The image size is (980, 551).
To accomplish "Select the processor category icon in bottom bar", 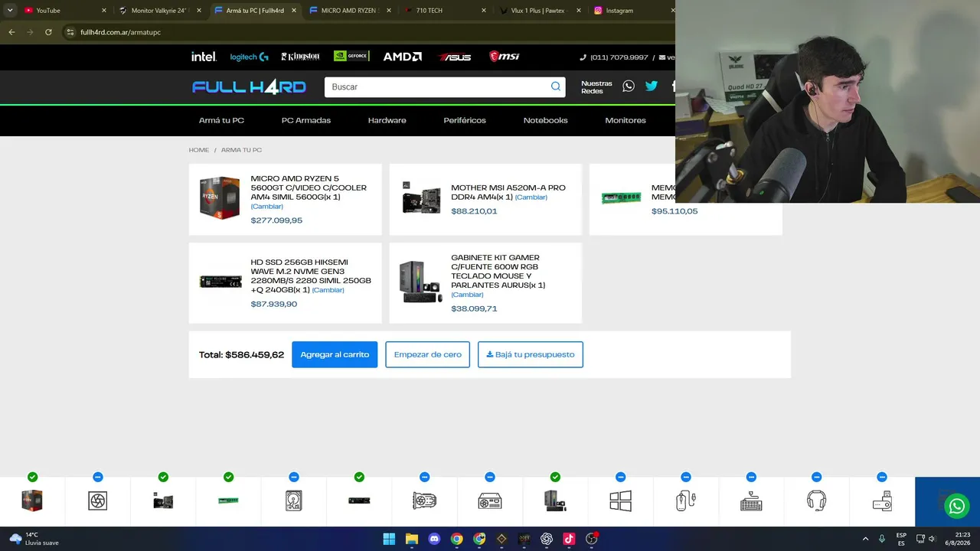I will (x=32, y=500).
